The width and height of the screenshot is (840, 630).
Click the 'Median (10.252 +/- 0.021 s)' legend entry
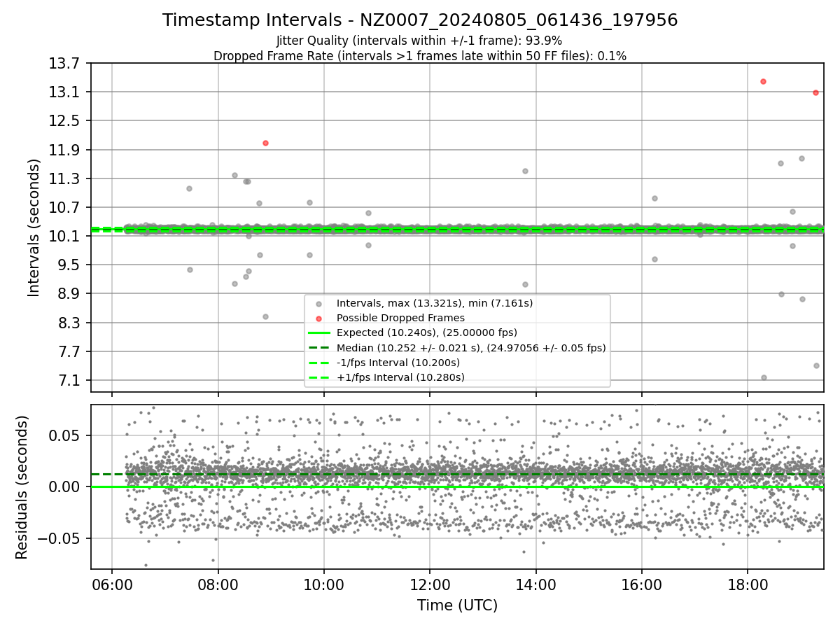pyautogui.click(x=471, y=348)
